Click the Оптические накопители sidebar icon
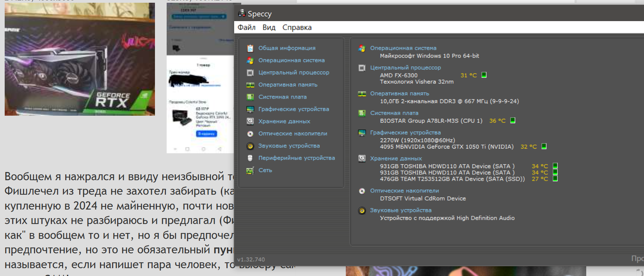 tap(250, 134)
